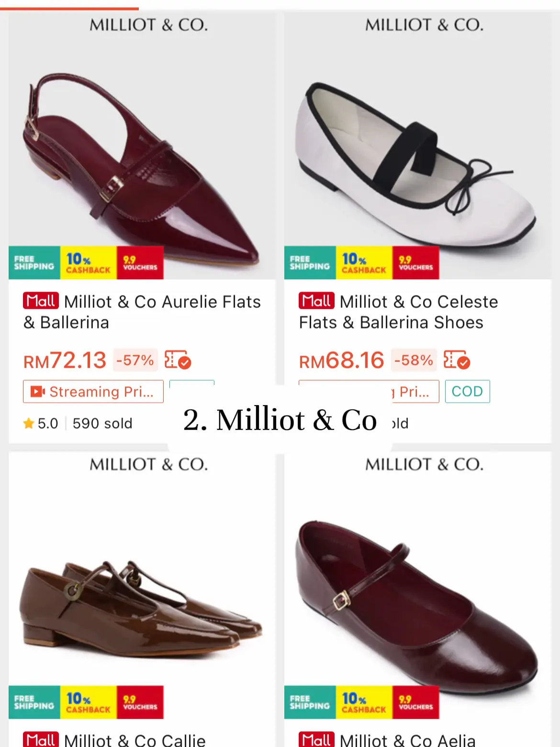Tap the 5.0 star rating on Aurelie
This screenshot has height=747, width=560.
(41, 423)
